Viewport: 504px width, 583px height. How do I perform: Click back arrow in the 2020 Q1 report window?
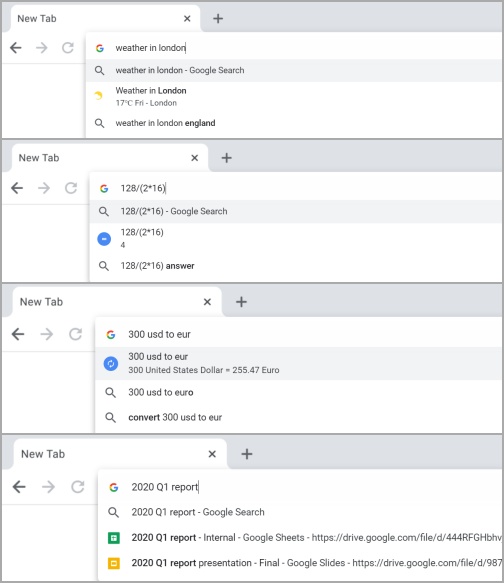tap(19, 486)
